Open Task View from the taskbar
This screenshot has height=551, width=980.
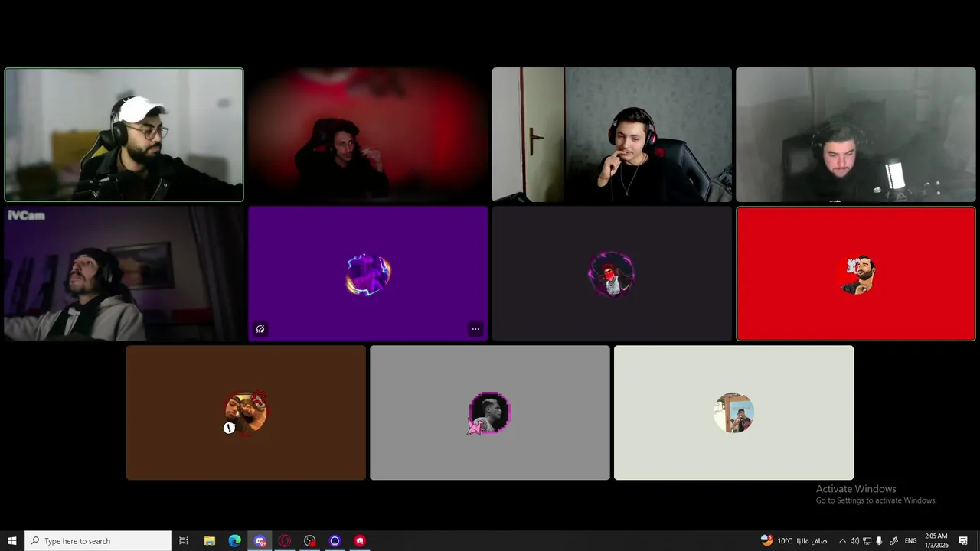184,541
